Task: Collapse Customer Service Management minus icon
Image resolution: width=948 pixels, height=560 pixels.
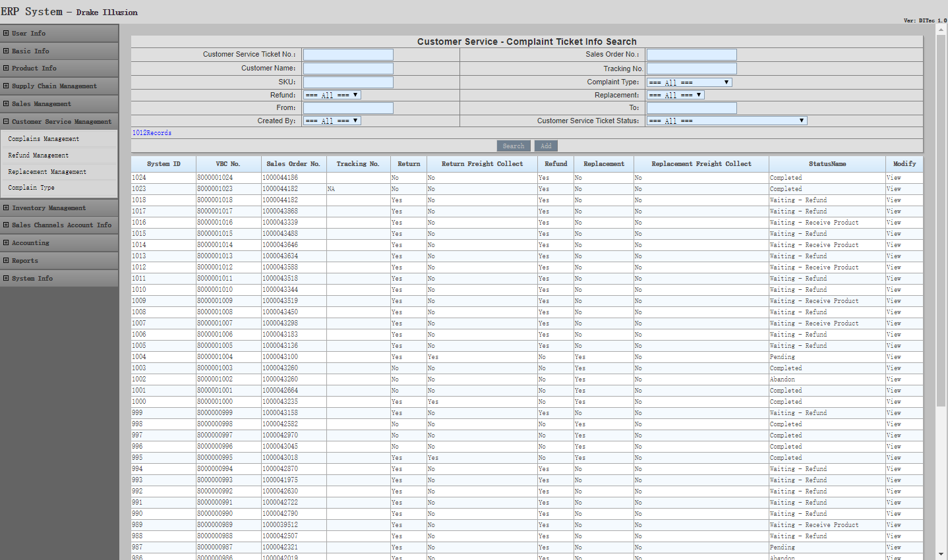Action: (6, 121)
